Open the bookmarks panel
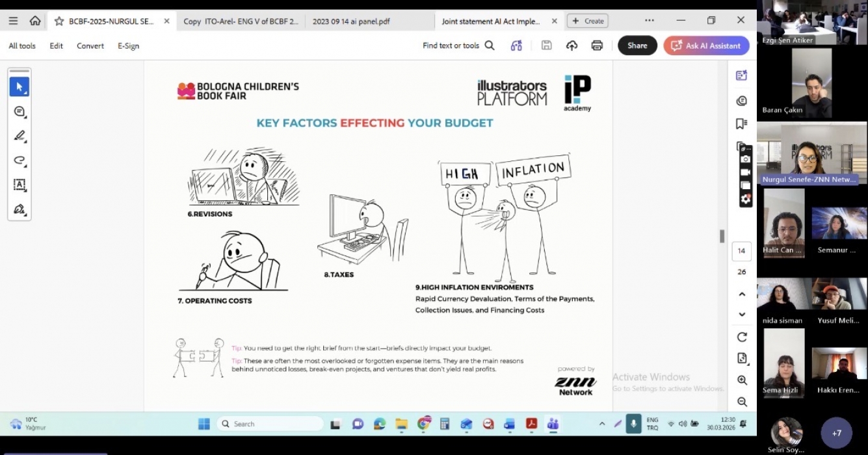868x455 pixels. (741, 123)
